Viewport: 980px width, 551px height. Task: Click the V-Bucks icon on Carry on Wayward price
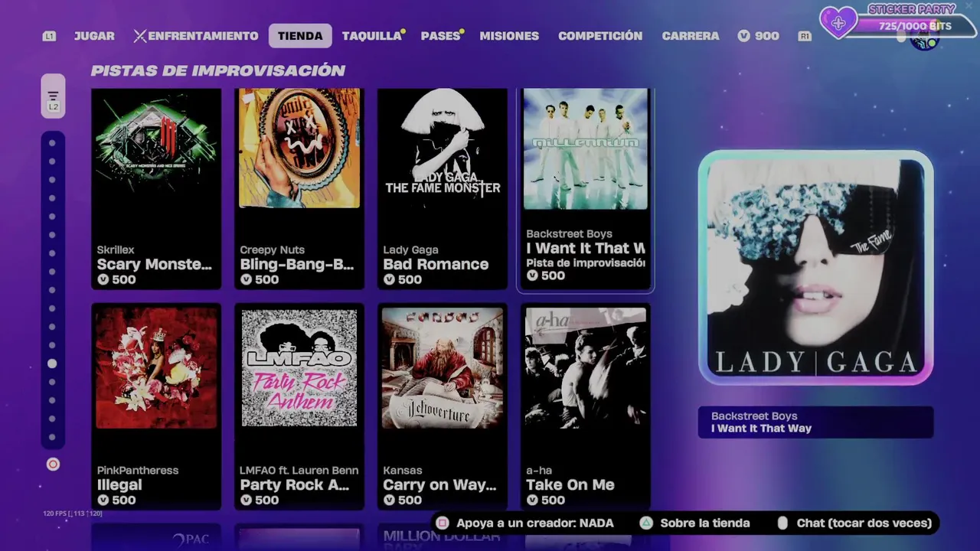(x=389, y=500)
